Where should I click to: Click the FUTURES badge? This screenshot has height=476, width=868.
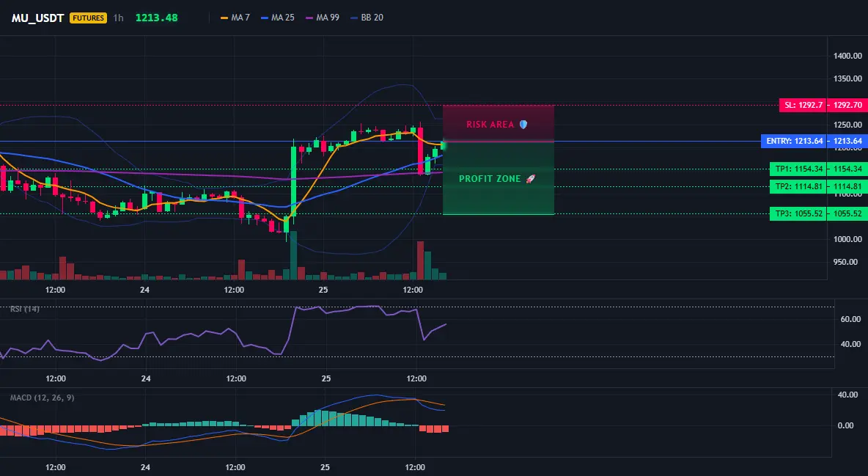[88, 18]
